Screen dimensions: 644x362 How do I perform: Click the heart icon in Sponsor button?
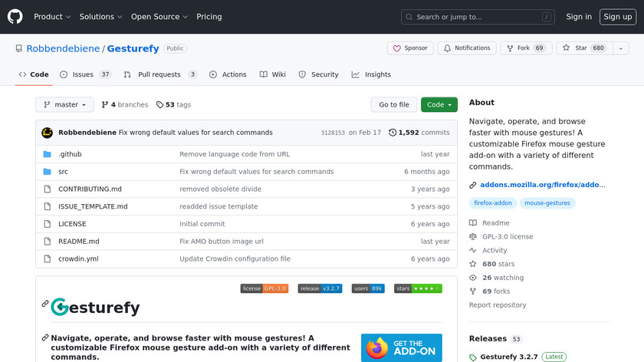397,48
